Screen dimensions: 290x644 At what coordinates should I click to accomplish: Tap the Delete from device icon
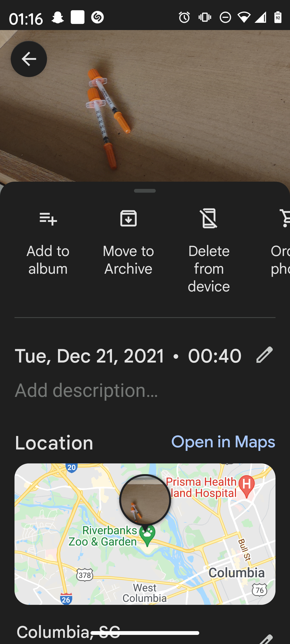click(209, 219)
